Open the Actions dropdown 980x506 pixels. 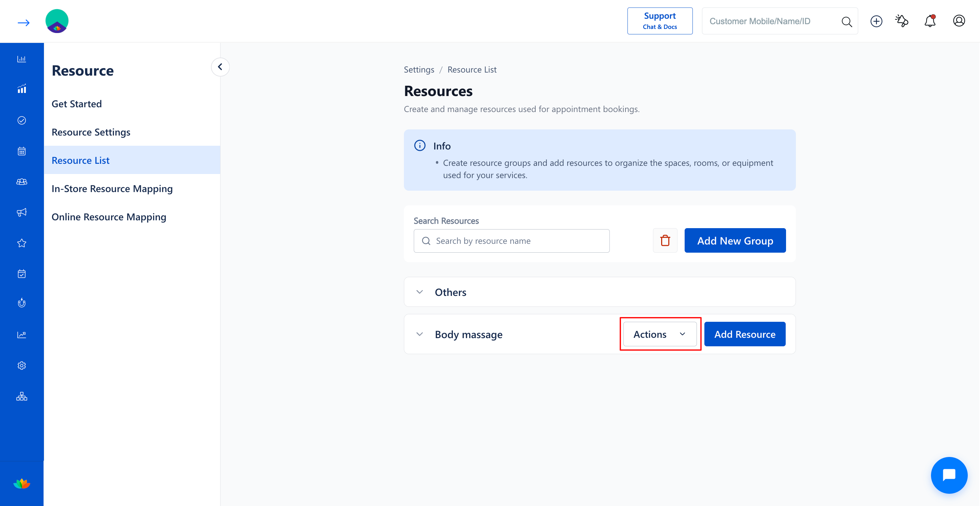point(660,334)
